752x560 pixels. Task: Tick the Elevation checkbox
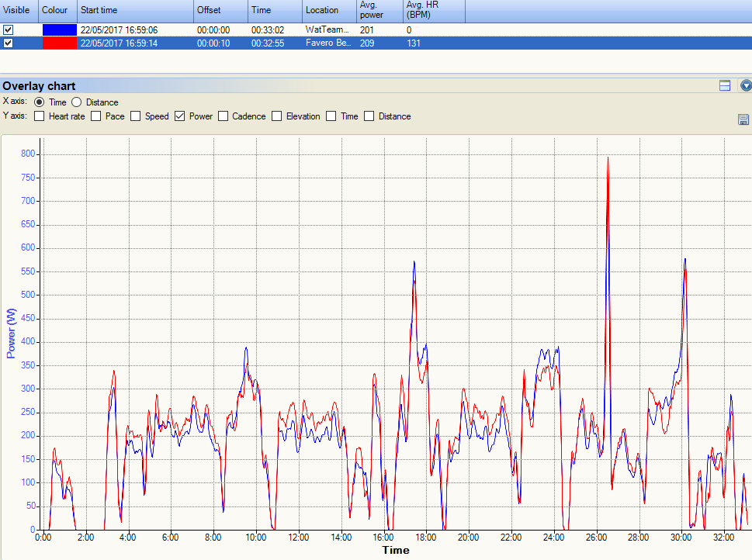click(x=276, y=116)
